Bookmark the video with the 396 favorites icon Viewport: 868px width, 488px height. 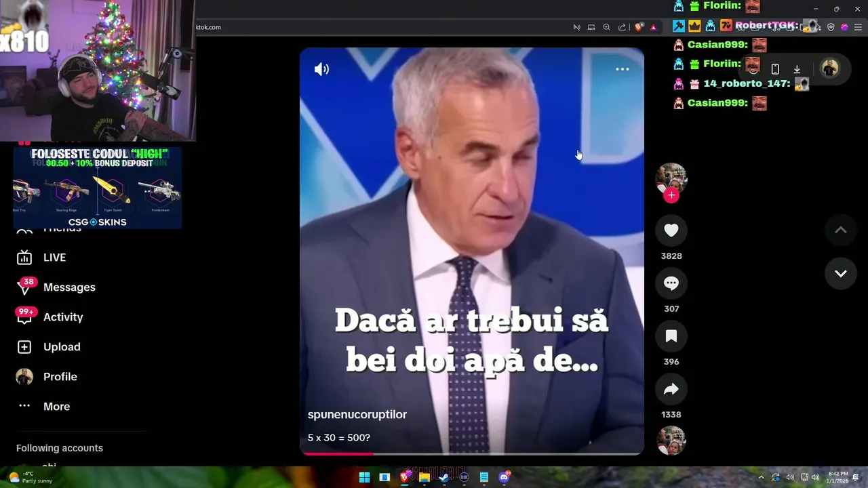671,336
